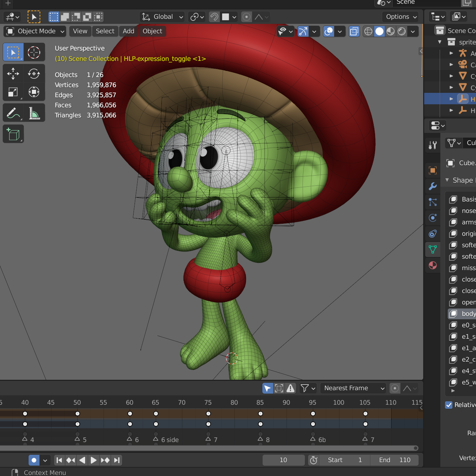This screenshot has width=476, height=476.
Task: Click the End frame field
Action: coord(395,460)
